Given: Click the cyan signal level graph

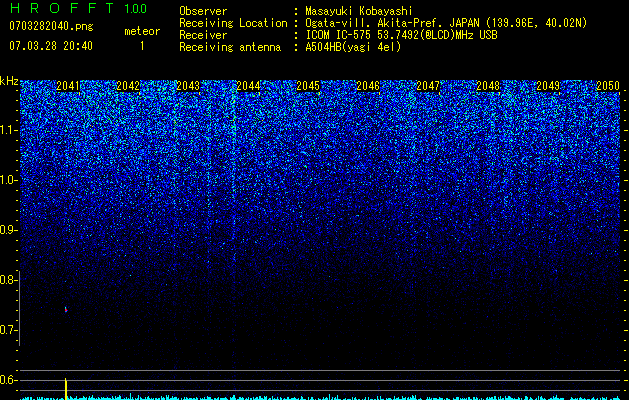Looking at the screenshot, I should (320, 398).
